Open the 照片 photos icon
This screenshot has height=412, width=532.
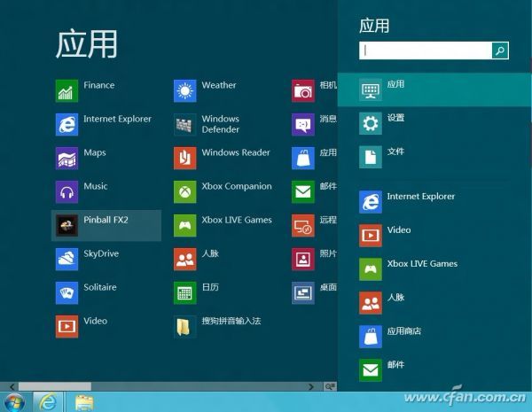303,259
